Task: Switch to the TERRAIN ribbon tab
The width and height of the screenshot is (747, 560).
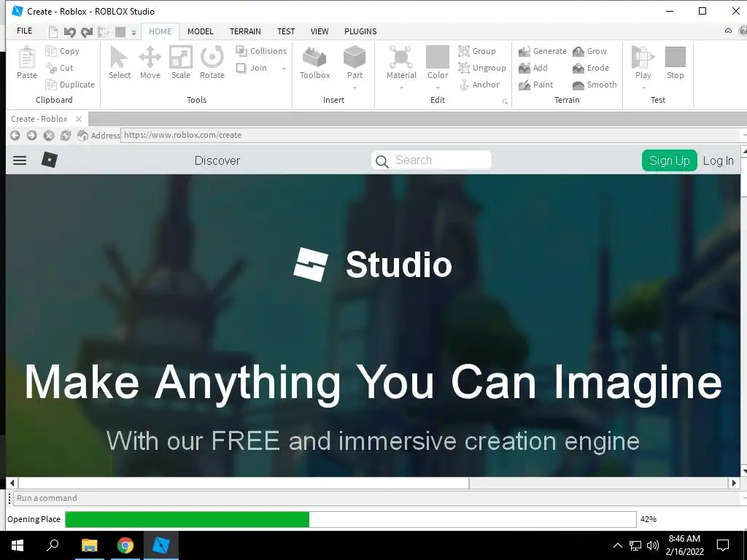Action: coord(245,31)
